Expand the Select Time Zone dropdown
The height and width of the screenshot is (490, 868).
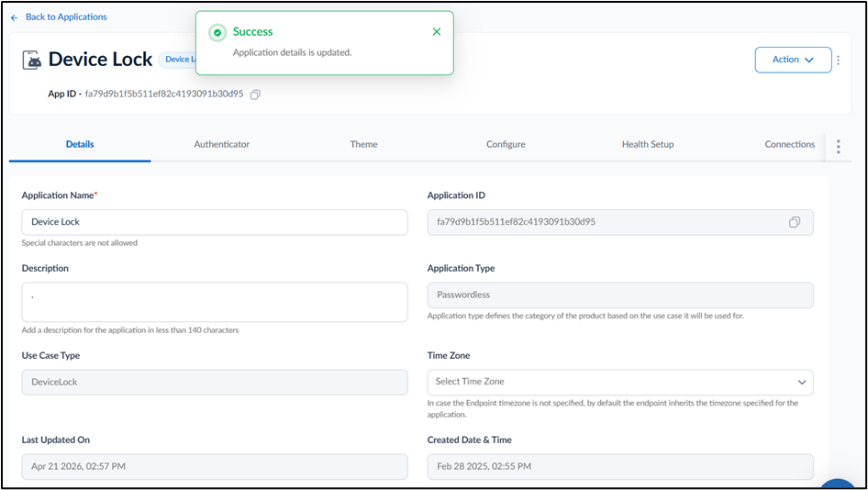click(x=620, y=382)
